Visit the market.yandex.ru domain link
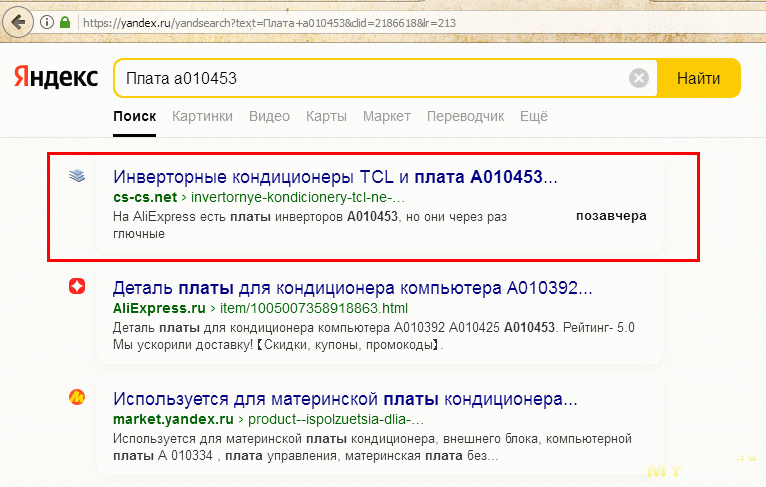The height and width of the screenshot is (487, 766). point(173,419)
